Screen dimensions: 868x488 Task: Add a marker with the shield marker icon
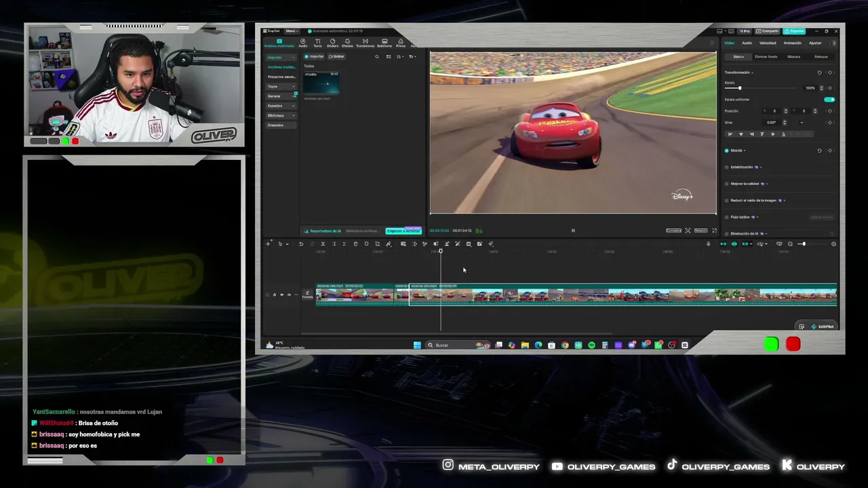pyautogui.click(x=366, y=244)
